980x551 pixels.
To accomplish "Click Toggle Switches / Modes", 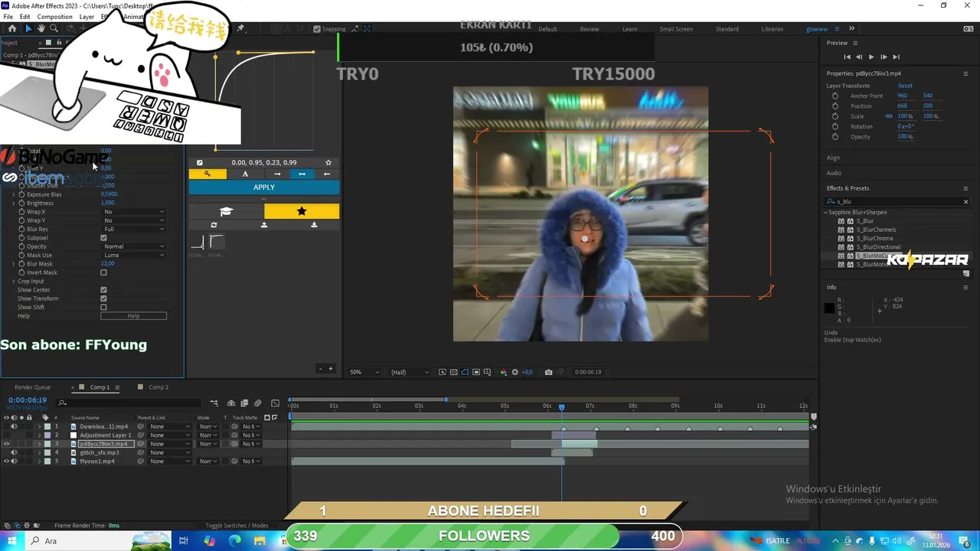I will pos(237,526).
